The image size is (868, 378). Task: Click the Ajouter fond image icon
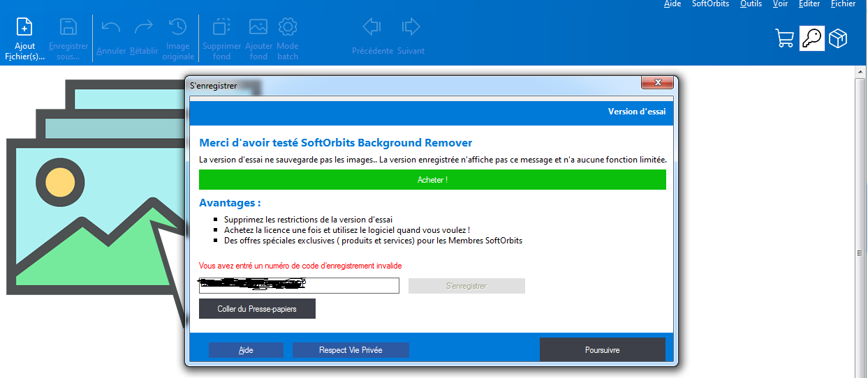click(258, 27)
